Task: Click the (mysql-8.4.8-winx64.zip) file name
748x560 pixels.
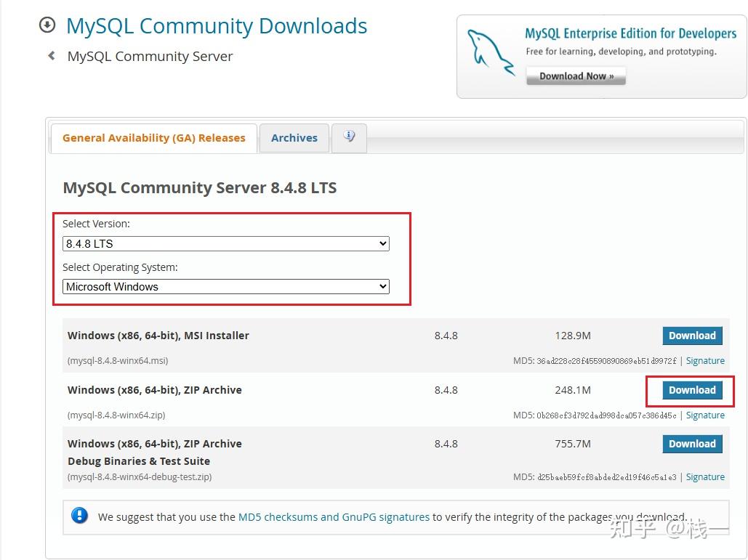Action: (116, 415)
